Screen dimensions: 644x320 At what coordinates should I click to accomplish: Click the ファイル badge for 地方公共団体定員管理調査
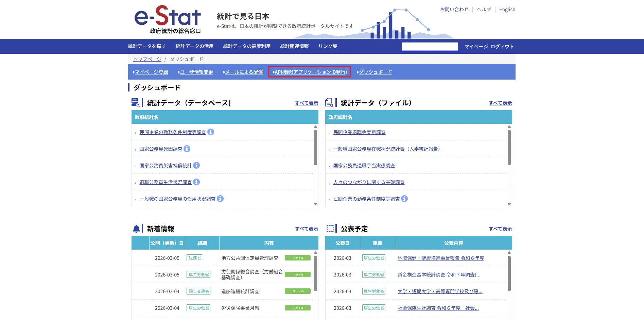coord(298,258)
